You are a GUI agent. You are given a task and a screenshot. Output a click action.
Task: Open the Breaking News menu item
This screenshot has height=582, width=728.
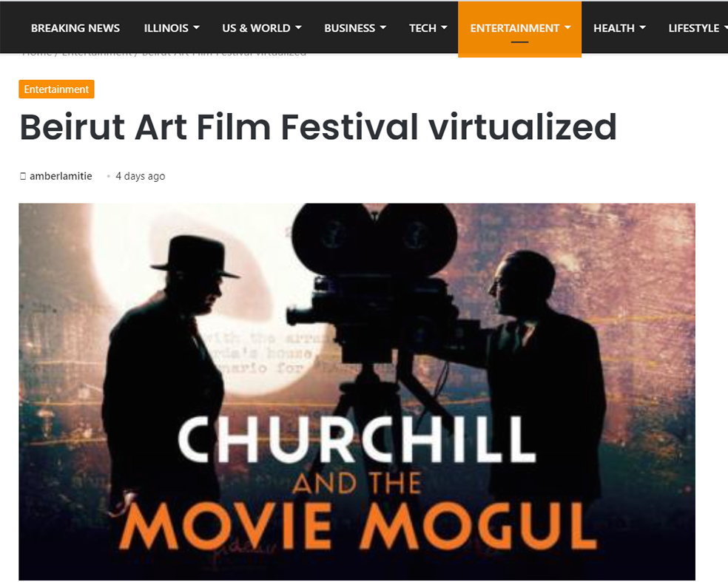(x=75, y=28)
